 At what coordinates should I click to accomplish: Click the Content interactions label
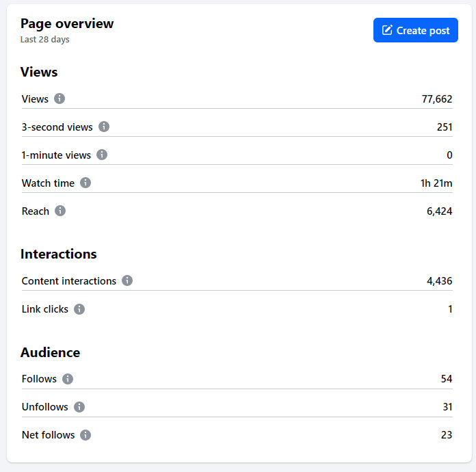(69, 281)
